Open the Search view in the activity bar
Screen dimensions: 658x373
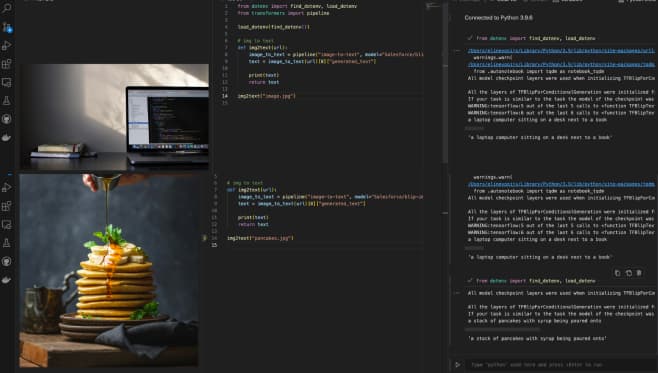click(6, 8)
